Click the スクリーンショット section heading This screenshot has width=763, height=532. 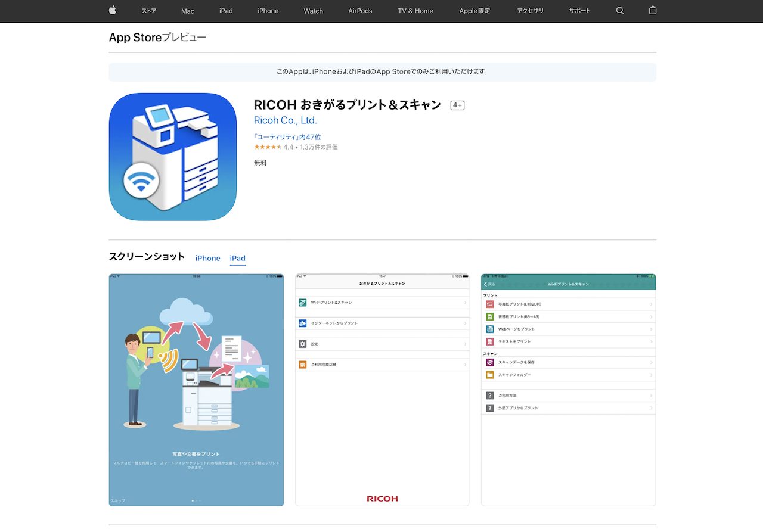coord(147,257)
